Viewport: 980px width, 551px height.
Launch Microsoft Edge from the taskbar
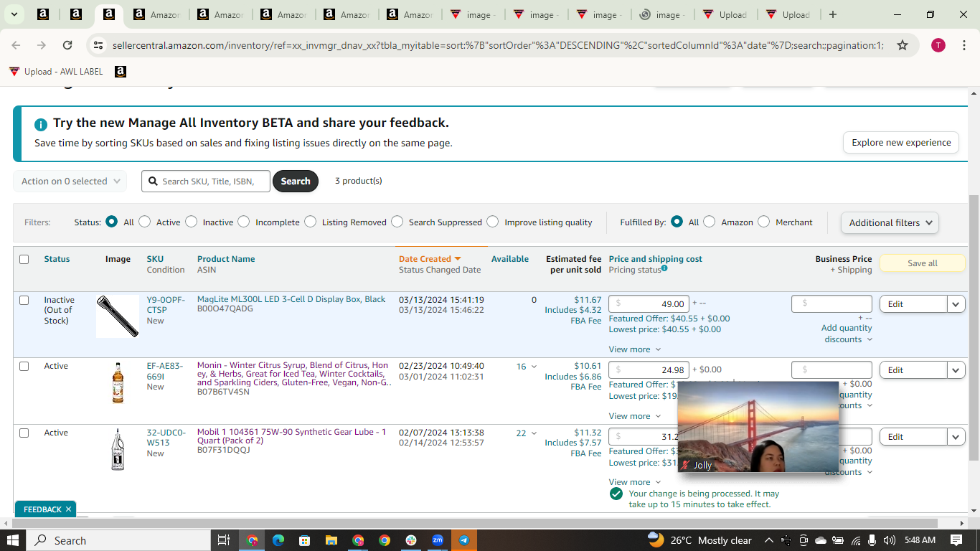coord(278,540)
